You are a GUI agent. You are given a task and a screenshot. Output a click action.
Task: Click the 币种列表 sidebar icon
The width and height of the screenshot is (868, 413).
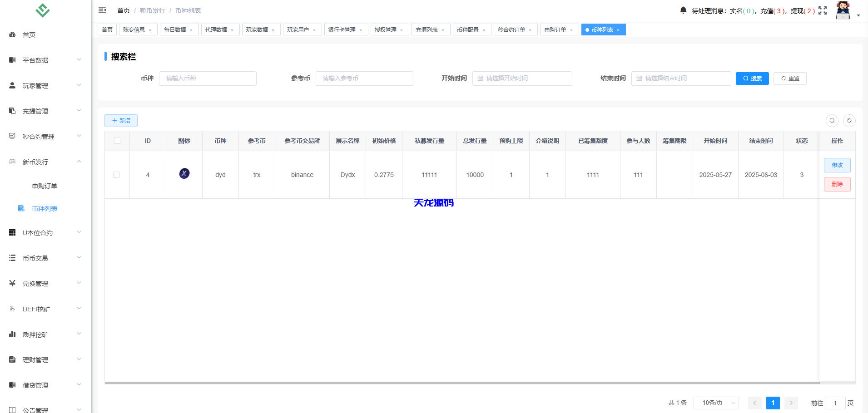(21, 208)
